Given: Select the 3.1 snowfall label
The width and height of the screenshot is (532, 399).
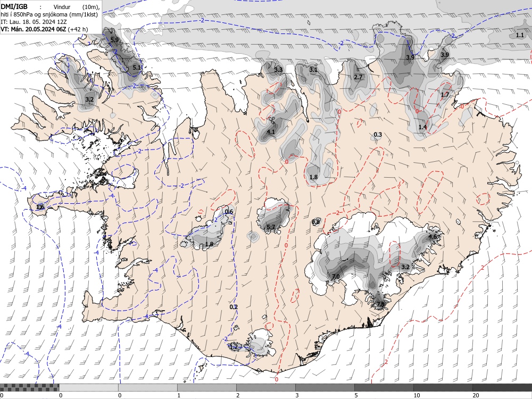Looking at the screenshot, I should (x=313, y=70).
